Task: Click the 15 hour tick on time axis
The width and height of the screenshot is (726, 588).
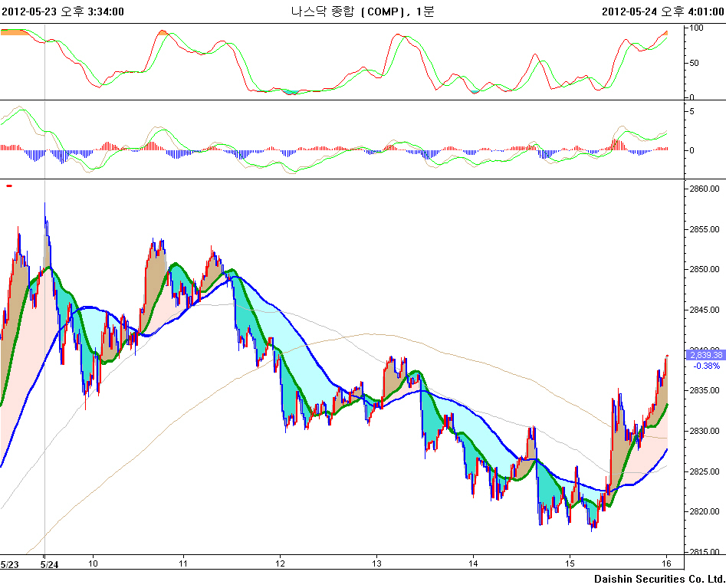Action: 570,564
